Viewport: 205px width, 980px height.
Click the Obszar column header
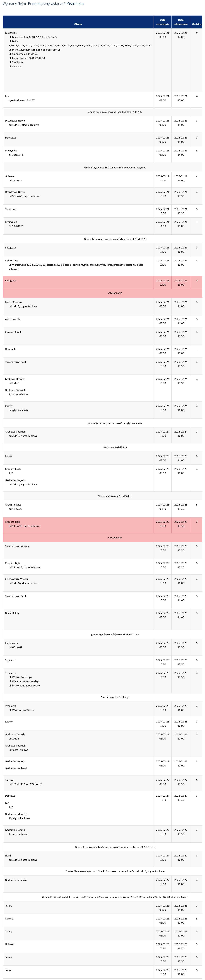(x=78, y=24)
